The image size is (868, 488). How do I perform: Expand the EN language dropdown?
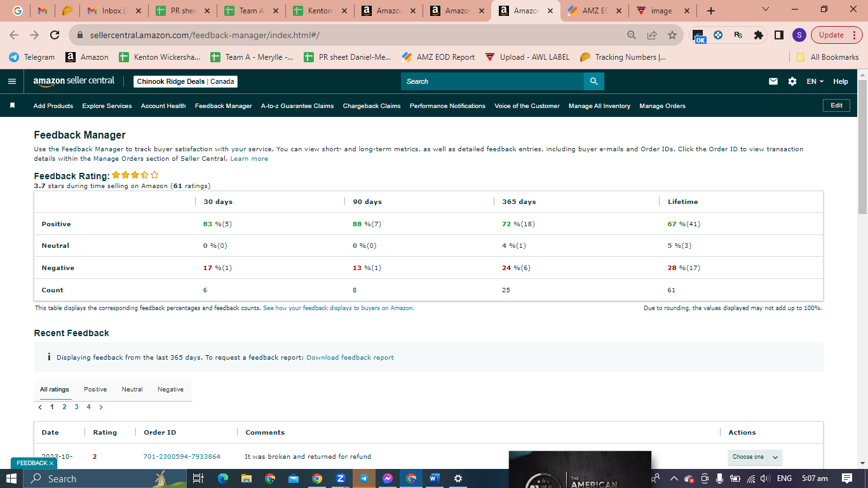click(815, 81)
